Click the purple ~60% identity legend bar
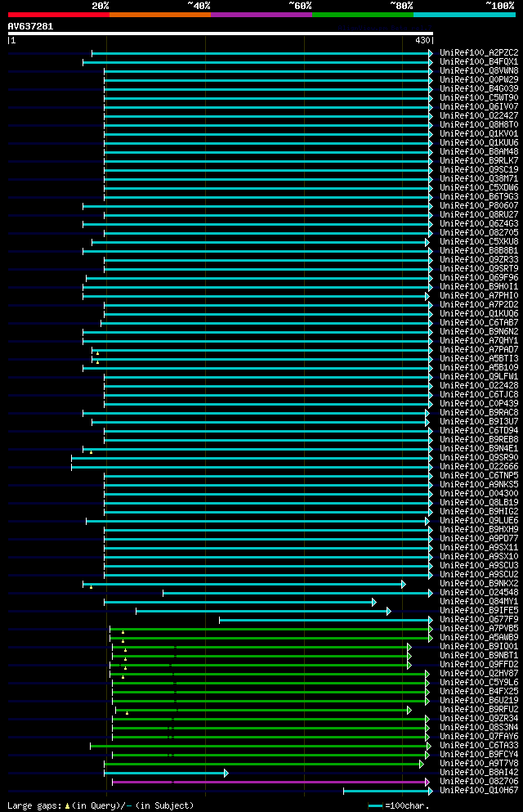523x812 pixels. coord(261,15)
